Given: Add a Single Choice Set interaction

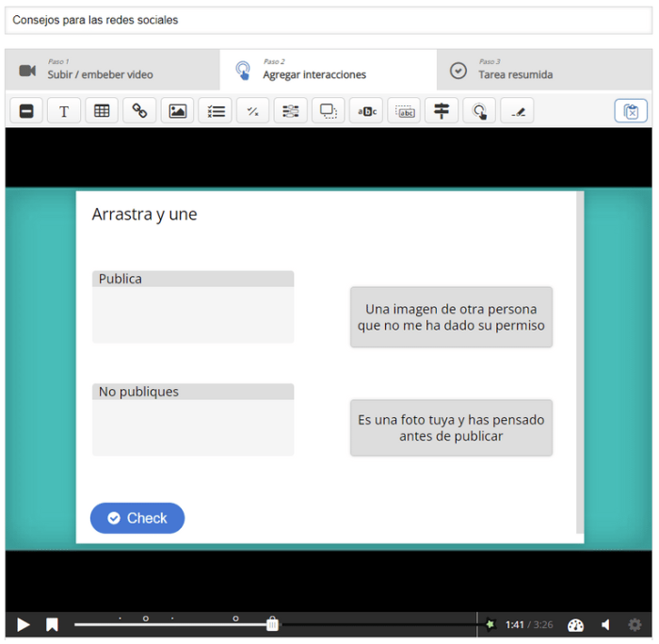Looking at the screenshot, I should tap(216, 111).
